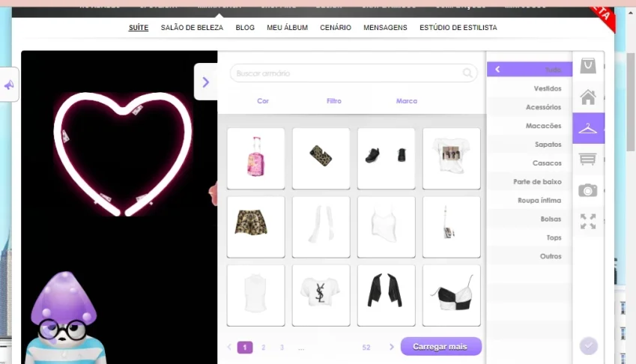
Task: Choose the Parte de baixo category
Action: 530,181
